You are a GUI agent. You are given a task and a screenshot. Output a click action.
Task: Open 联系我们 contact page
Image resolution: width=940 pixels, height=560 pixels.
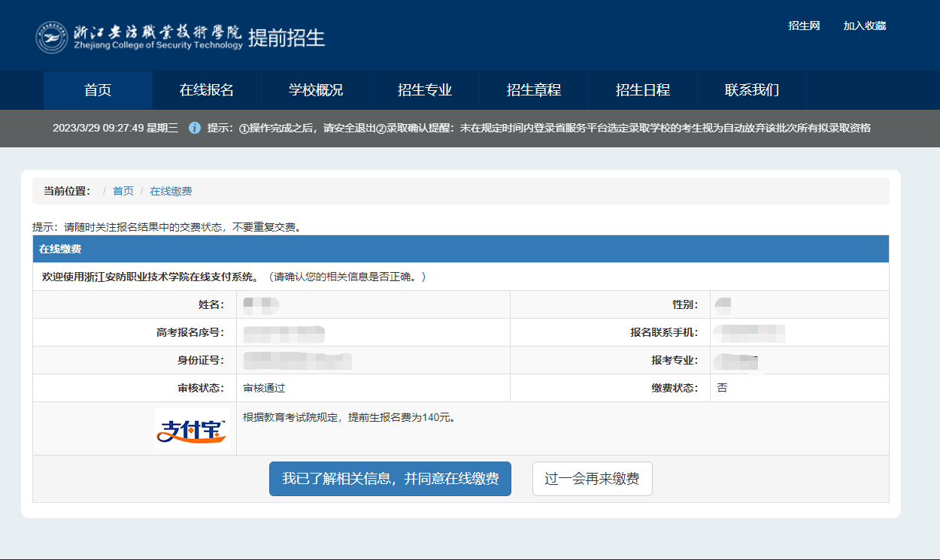(x=752, y=90)
